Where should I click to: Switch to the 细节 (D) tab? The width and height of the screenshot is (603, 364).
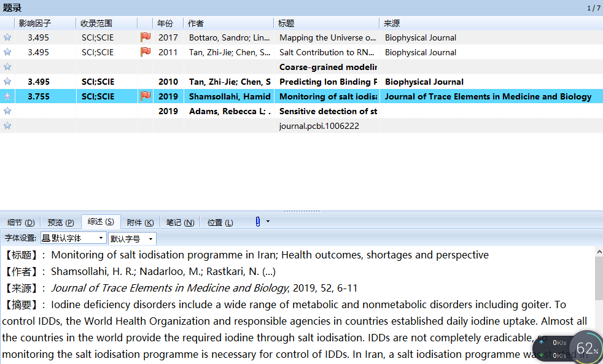[x=21, y=223]
